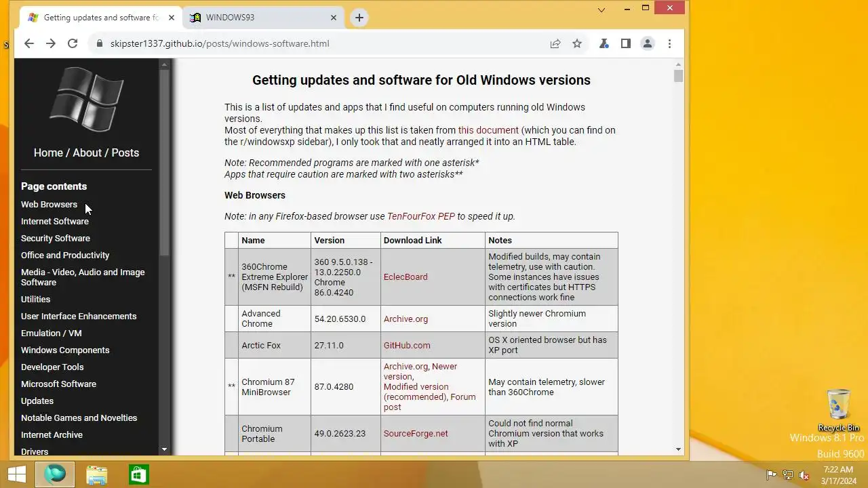Select the Getting updates and software tab
This screenshot has height=488, width=868.
[101, 18]
